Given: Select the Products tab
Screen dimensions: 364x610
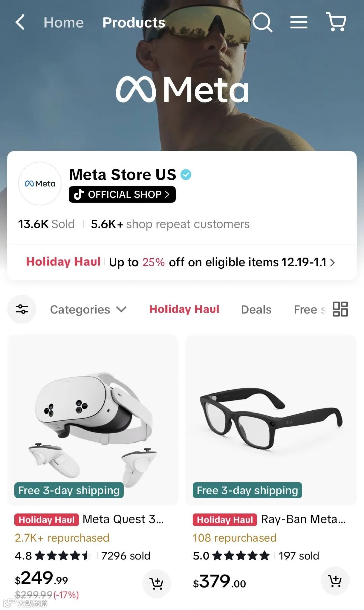Looking at the screenshot, I should [134, 23].
